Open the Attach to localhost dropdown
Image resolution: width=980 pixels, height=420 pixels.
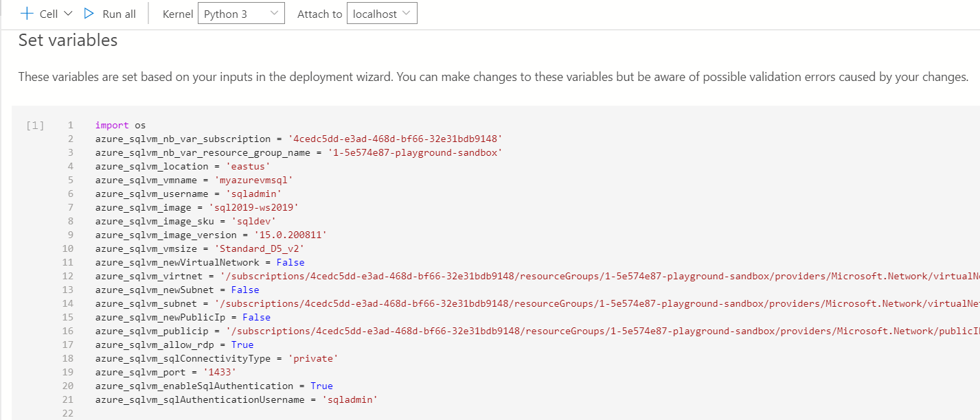point(382,14)
